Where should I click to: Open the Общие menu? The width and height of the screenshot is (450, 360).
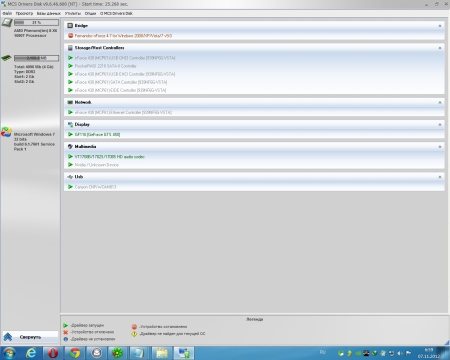click(x=90, y=13)
